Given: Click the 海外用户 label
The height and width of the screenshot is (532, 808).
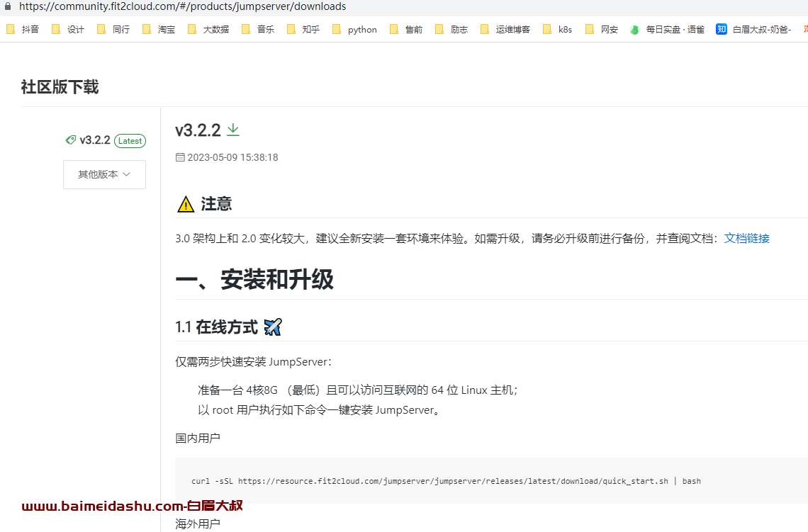Looking at the screenshot, I should tap(198, 523).
